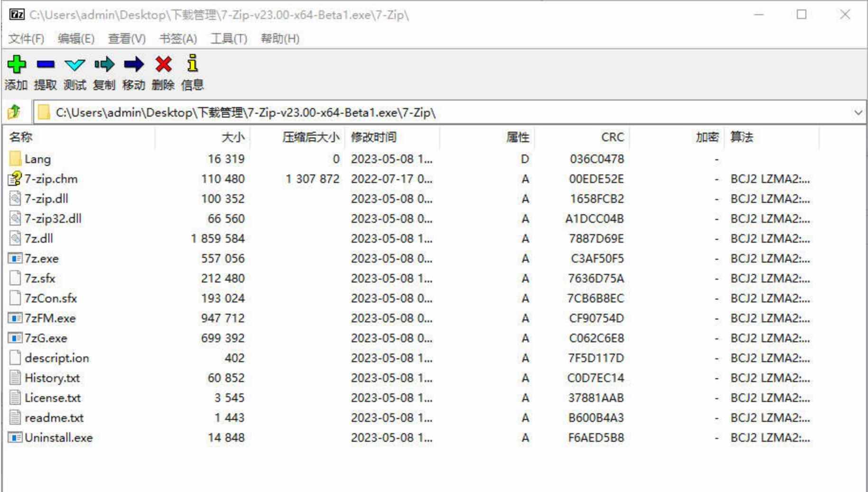Open the 书签(A) menu
This screenshot has width=868, height=492.
pos(178,38)
